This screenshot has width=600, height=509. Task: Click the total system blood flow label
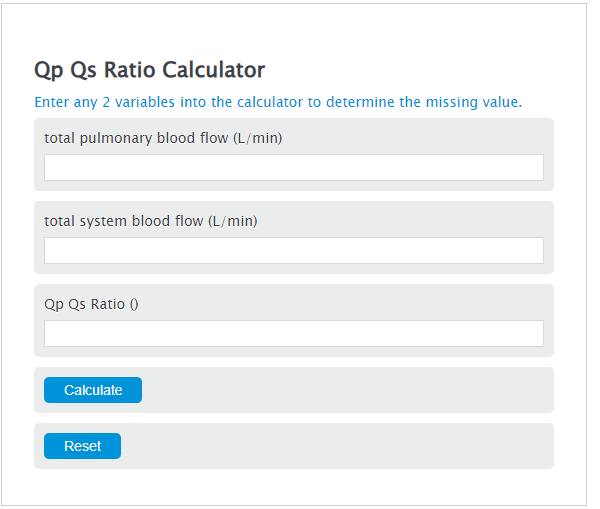pyautogui.click(x=151, y=221)
